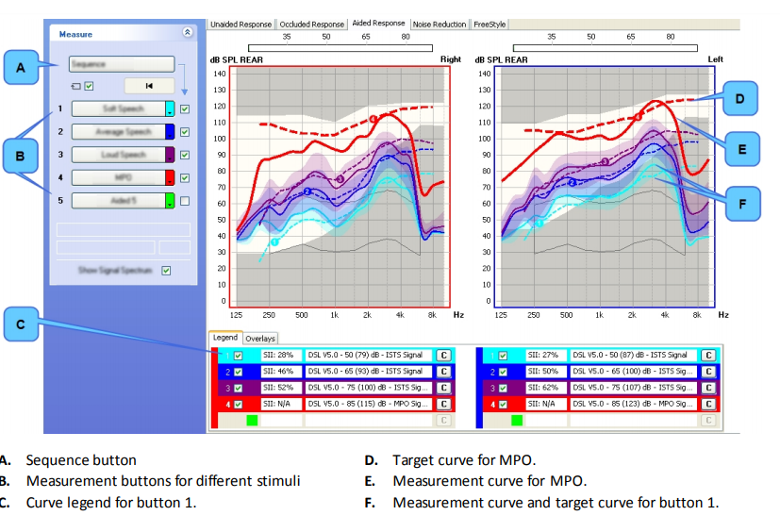This screenshot has height=532, width=780.
Task: Select 'DSL V5.0 - 85 (115) dB - MPO Sig...'
Action: [369, 404]
